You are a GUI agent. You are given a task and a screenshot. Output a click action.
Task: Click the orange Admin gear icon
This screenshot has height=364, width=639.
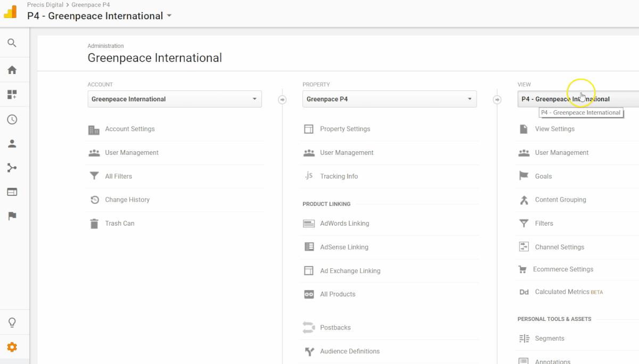coord(12,347)
